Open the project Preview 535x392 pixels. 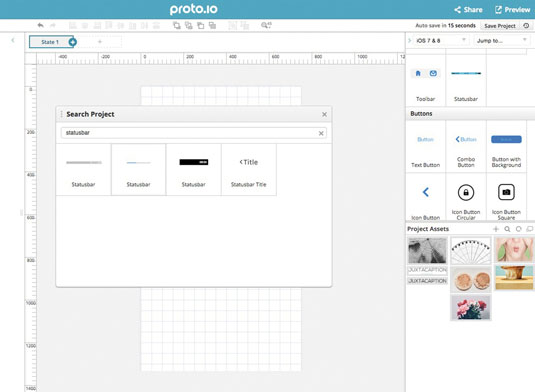[x=512, y=10]
